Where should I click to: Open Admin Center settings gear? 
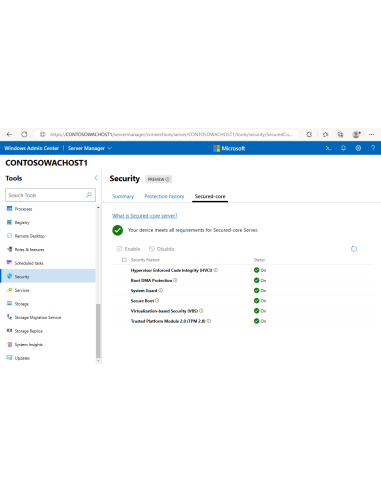(358, 148)
